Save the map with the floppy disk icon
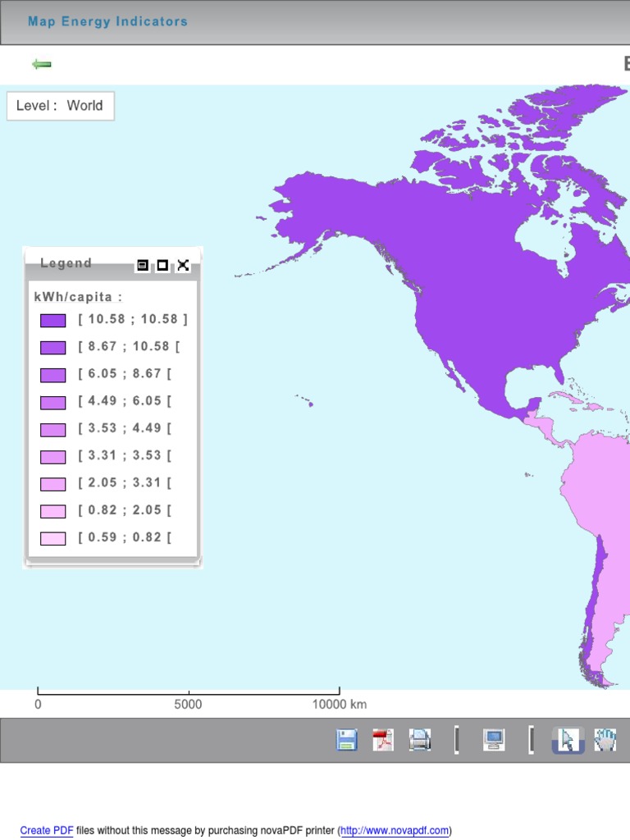The width and height of the screenshot is (630, 840). click(x=347, y=740)
